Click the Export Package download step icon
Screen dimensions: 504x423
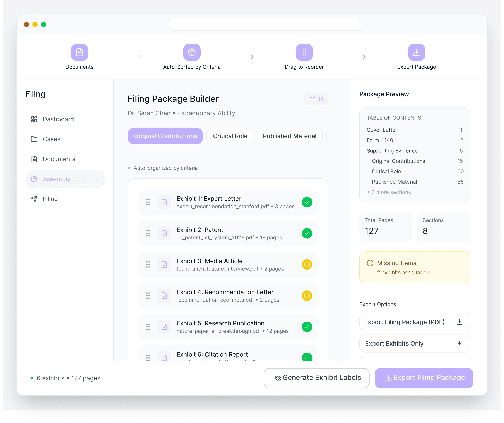click(x=416, y=52)
